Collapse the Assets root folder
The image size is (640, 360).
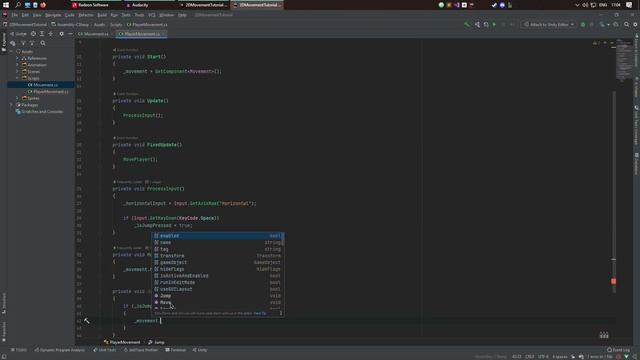(11, 51)
